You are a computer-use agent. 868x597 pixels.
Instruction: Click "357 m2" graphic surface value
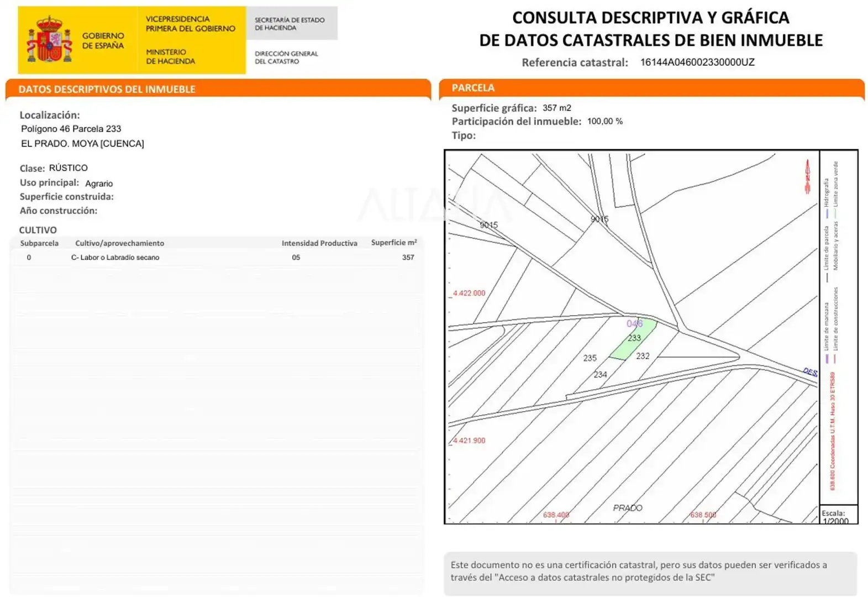557,108
